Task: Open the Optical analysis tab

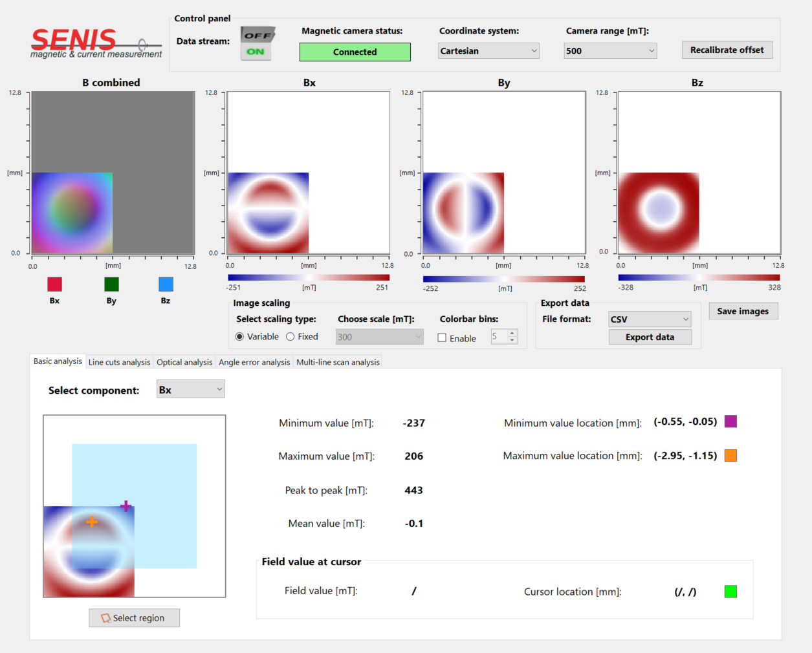Action: [184, 362]
